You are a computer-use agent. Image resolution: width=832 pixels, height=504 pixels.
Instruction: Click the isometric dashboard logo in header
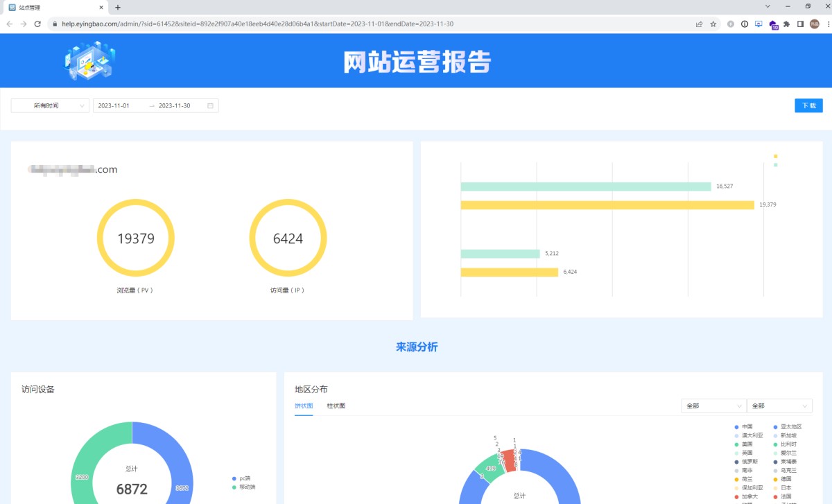point(89,60)
